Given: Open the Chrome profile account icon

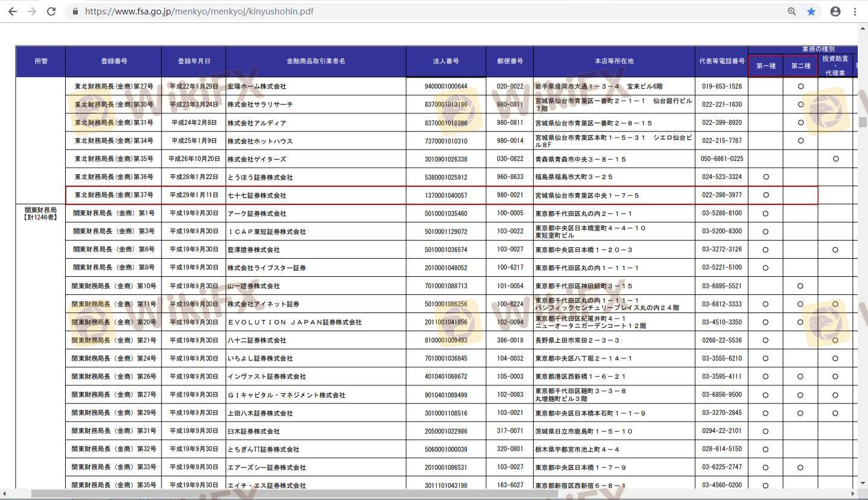Looking at the screenshot, I should (x=835, y=11).
